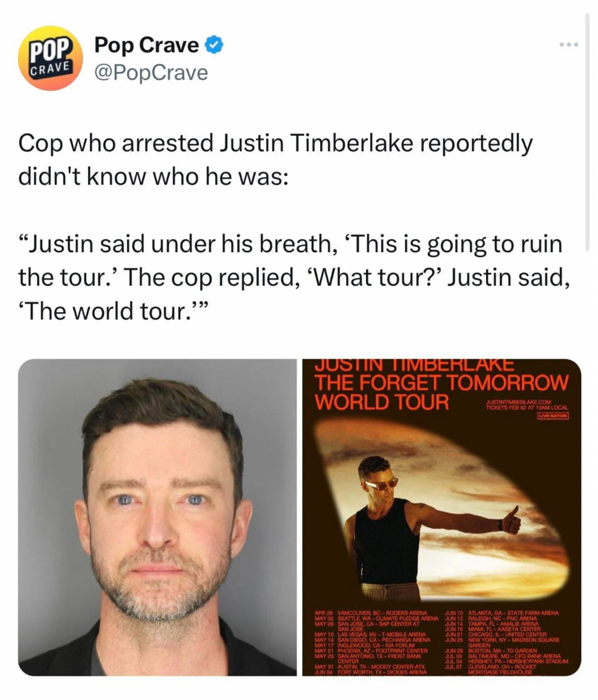Open the Pop Crave display name
The image size is (598, 700).
(x=147, y=45)
